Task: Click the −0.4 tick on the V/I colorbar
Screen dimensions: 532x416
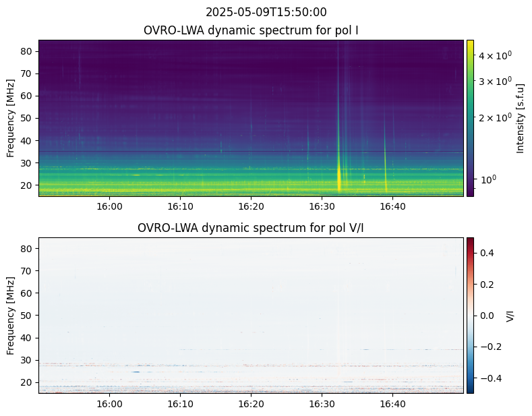Action: coord(490,378)
